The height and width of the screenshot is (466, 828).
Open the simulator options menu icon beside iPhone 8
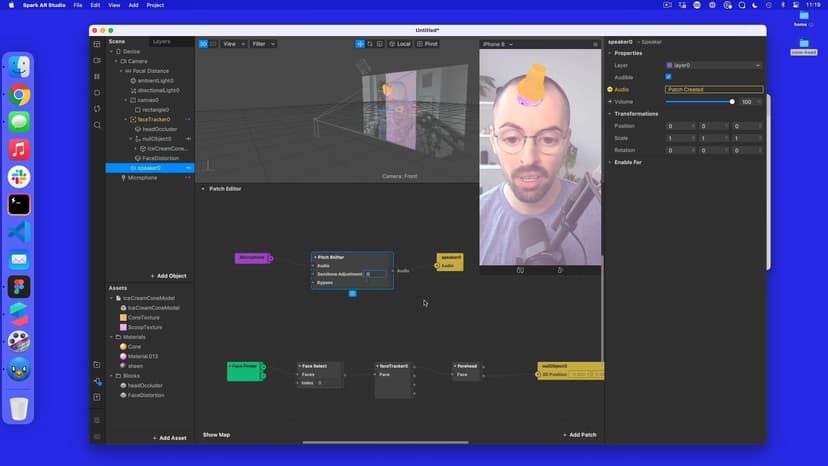(x=595, y=44)
